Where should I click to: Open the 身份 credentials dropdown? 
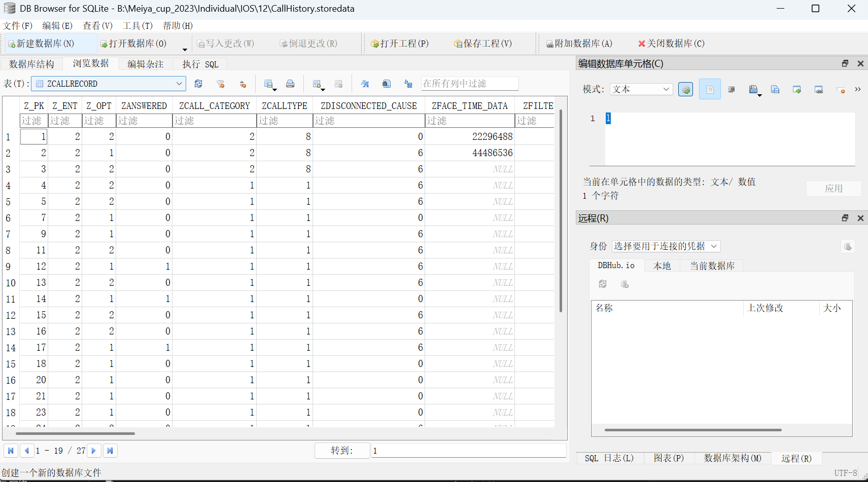tap(666, 246)
